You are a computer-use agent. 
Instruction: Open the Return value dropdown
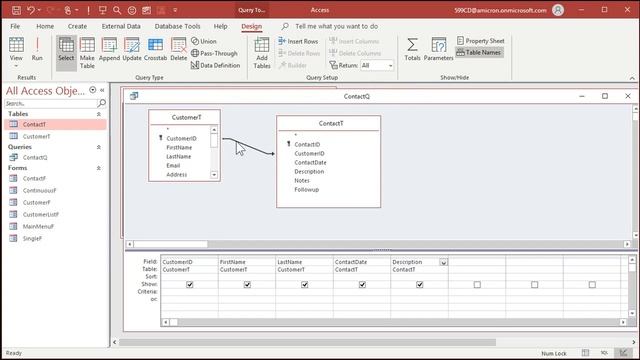[x=390, y=65]
